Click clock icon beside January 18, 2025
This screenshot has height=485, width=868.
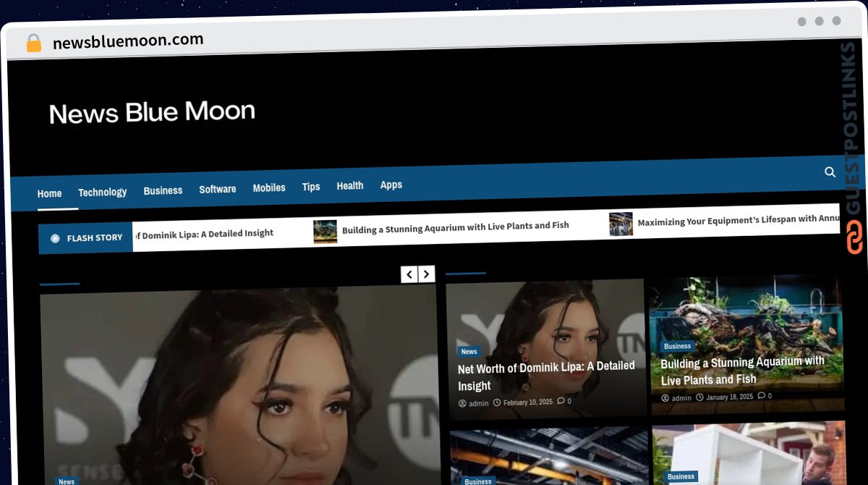(699, 397)
